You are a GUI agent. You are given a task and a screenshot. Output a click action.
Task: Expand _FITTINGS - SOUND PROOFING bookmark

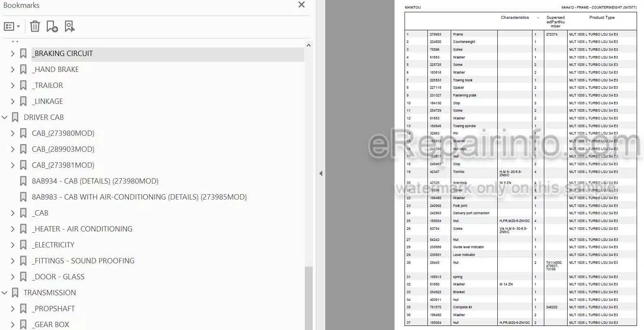point(12,261)
